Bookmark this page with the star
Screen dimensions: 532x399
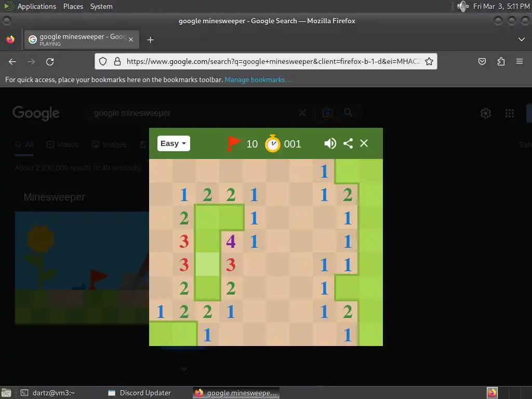pos(429,61)
